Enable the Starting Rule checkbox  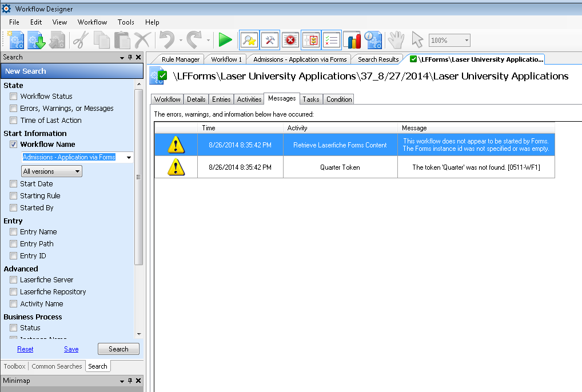click(x=14, y=196)
